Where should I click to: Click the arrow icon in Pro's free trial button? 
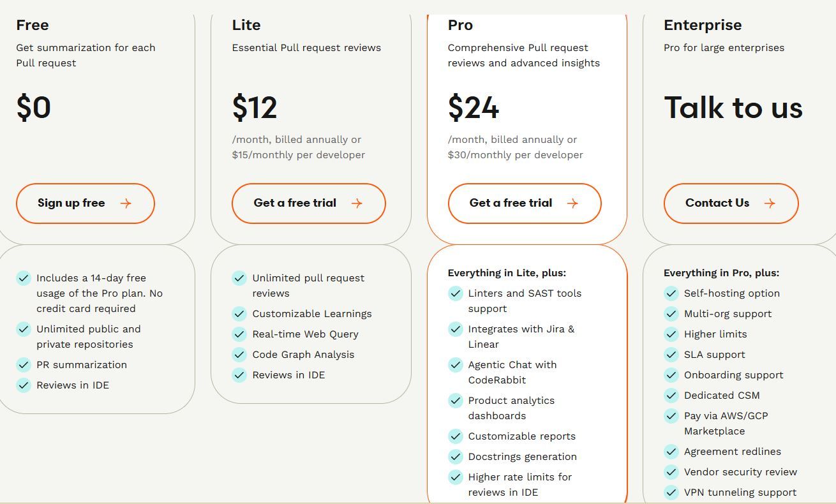(572, 204)
